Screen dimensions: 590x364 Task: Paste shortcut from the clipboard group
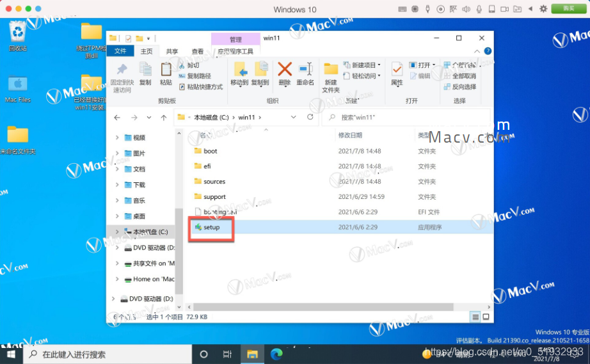click(201, 87)
